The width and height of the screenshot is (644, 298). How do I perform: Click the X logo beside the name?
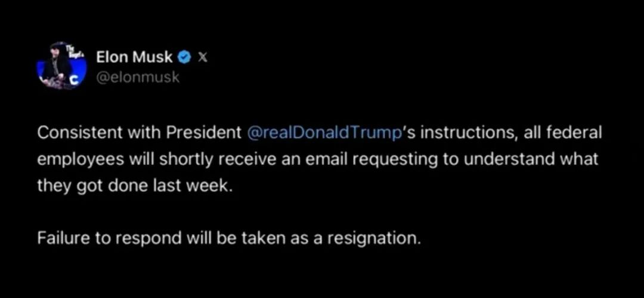(x=203, y=57)
